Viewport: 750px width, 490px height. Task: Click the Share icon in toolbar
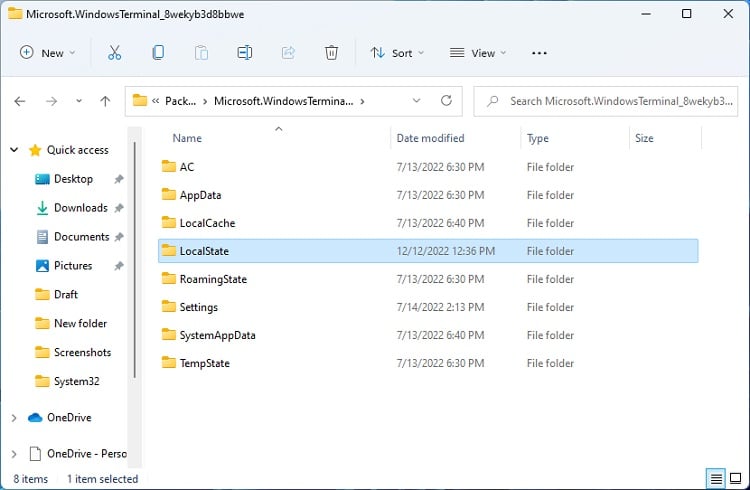tap(288, 53)
